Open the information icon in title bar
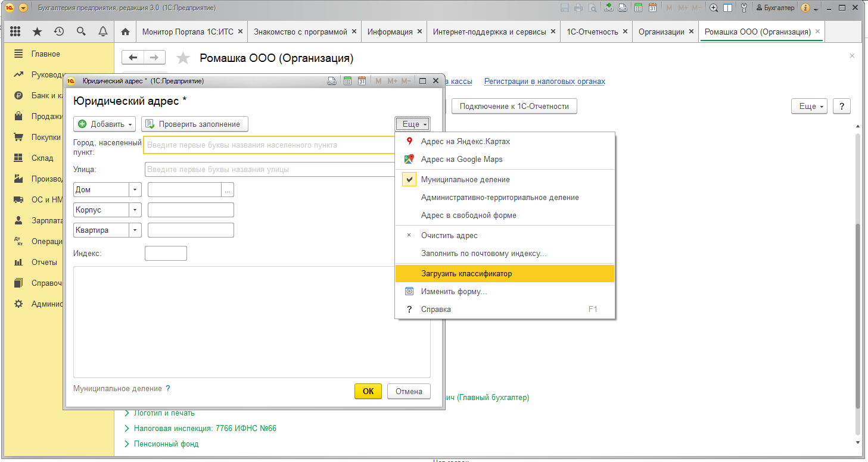 click(x=805, y=8)
